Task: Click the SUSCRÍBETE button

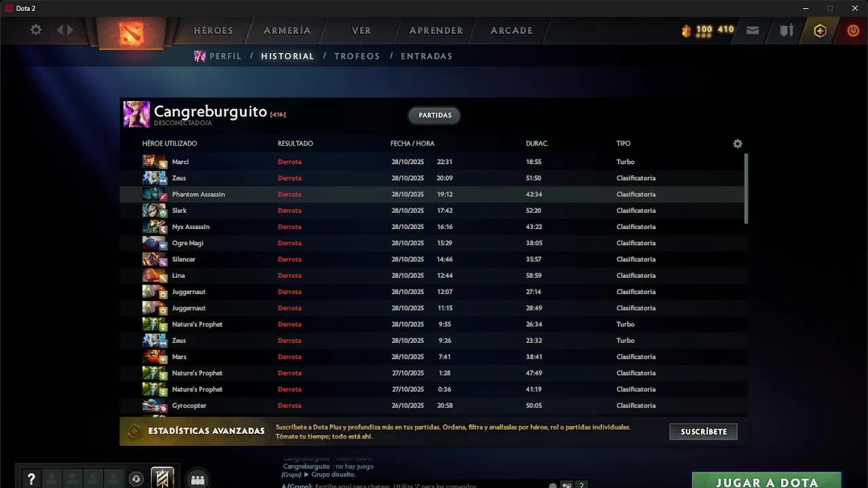Action: tap(703, 432)
